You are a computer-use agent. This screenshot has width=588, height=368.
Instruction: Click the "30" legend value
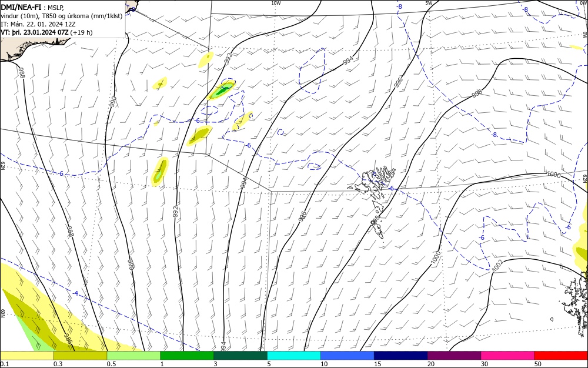tap(485, 364)
